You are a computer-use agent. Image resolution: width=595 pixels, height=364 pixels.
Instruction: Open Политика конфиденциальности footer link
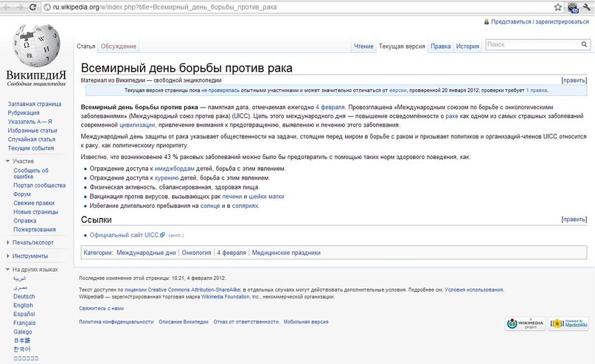coord(116,321)
